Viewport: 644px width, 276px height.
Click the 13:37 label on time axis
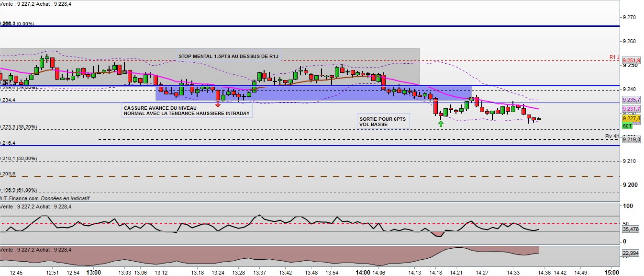pyautogui.click(x=259, y=273)
